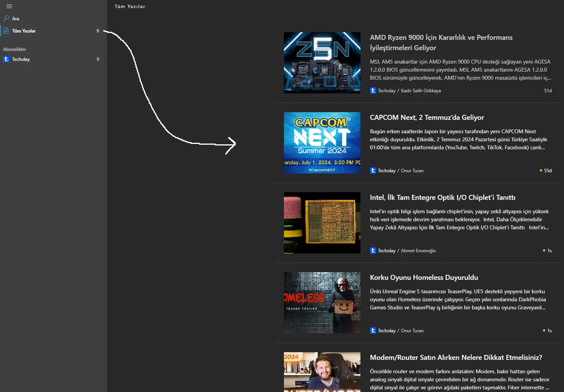The height and width of the screenshot is (392, 564).
Task: Click the Abonelikler section header
Action: tap(15, 49)
